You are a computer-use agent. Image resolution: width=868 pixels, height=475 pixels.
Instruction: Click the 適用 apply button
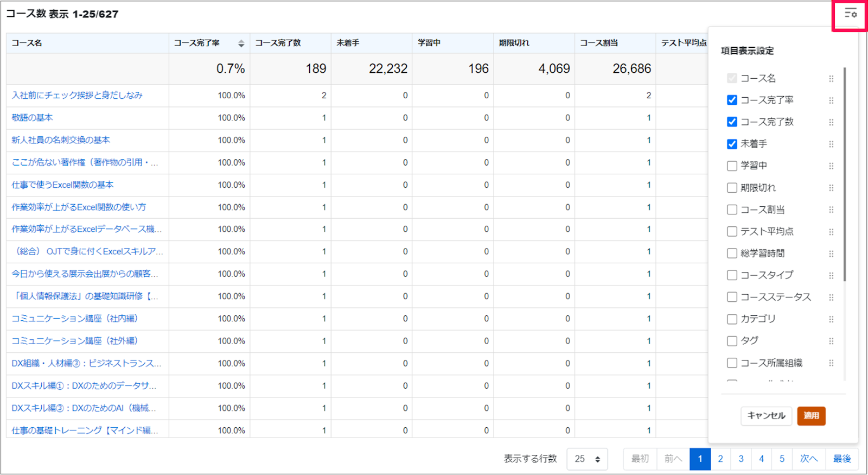(811, 416)
